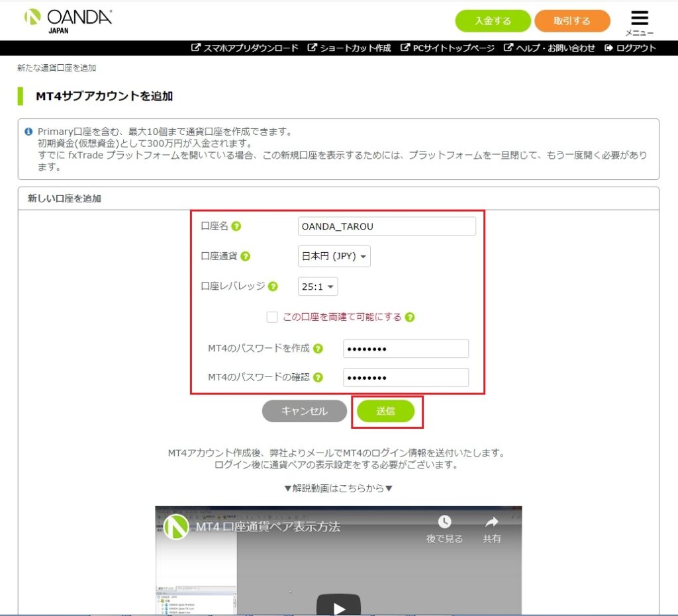This screenshot has width=678, height=616.
Task: Click the 入金する deposit button
Action: click(493, 21)
